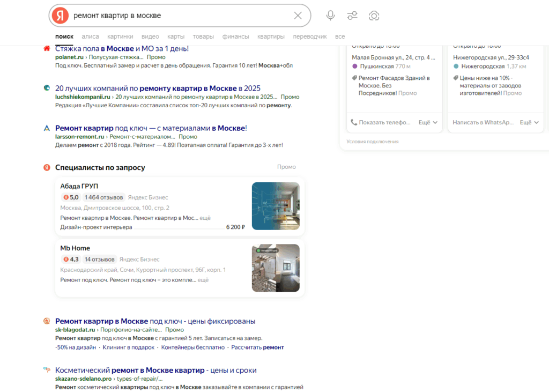This screenshot has height=392, width=549.
Task: Switch to the товары tab
Action: (203, 36)
